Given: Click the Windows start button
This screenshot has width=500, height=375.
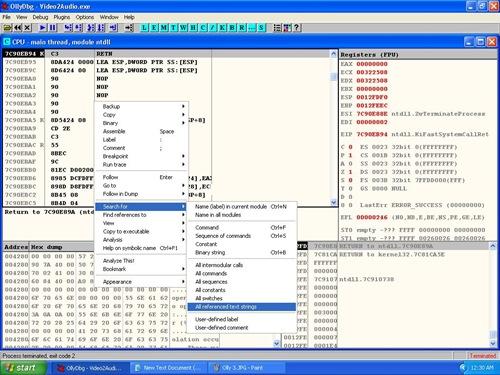Looking at the screenshot, I should point(23,368).
